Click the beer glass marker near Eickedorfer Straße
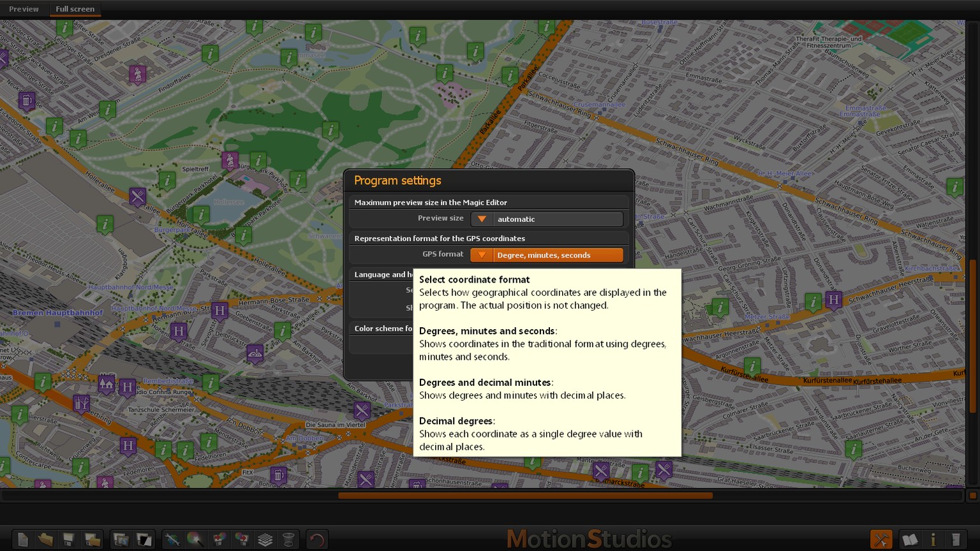 (x=26, y=101)
